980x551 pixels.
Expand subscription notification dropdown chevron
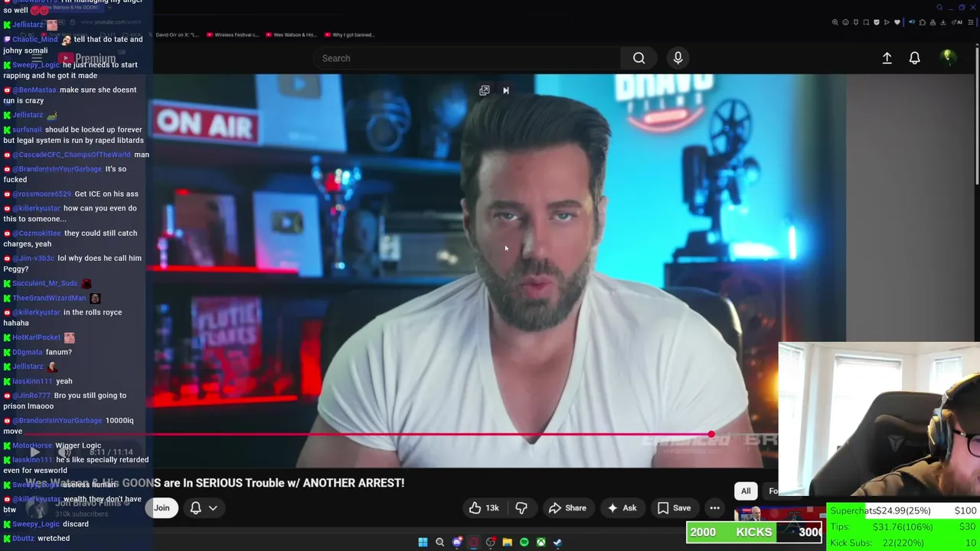point(213,508)
